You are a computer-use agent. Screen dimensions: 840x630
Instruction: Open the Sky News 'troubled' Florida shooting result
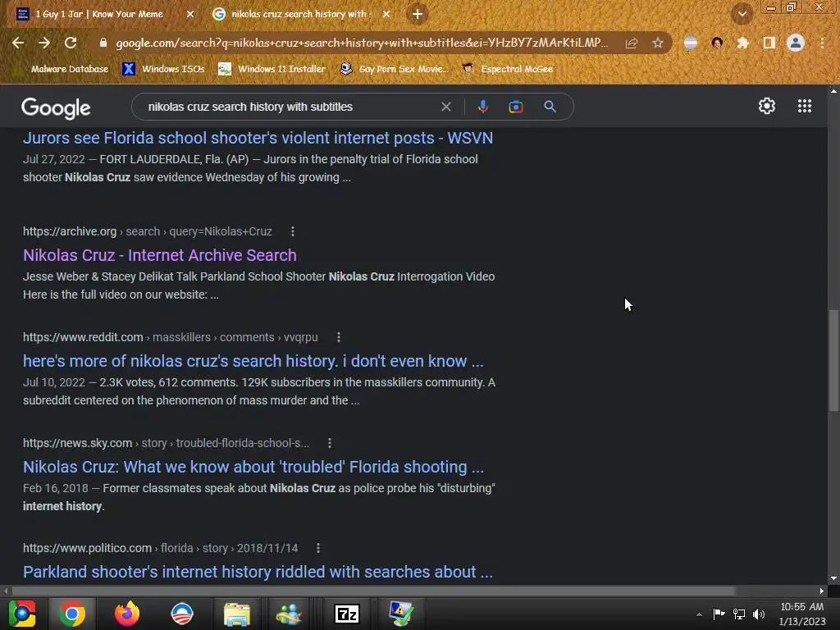point(253,467)
